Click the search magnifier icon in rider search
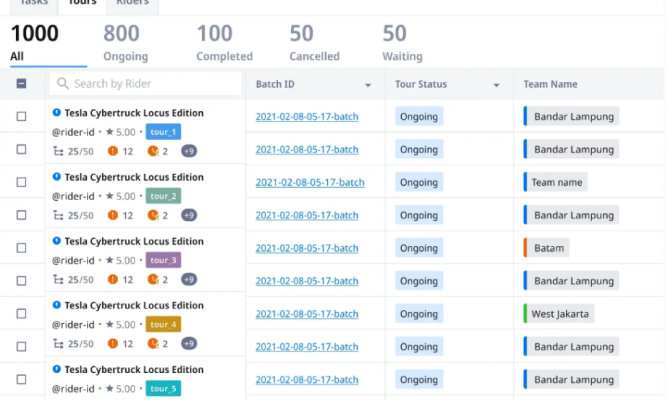671x400 pixels. click(63, 84)
